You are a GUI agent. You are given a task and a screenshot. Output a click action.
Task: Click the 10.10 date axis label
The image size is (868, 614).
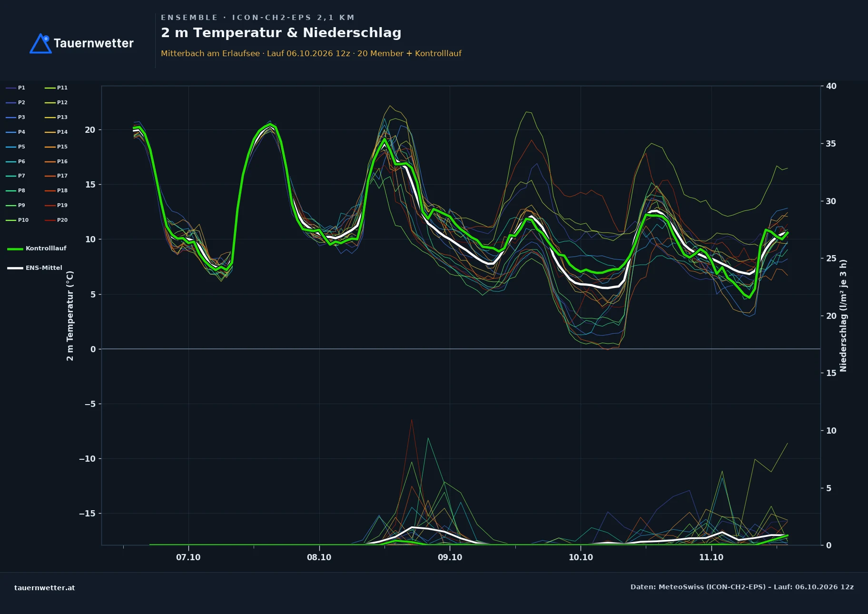[x=581, y=557]
